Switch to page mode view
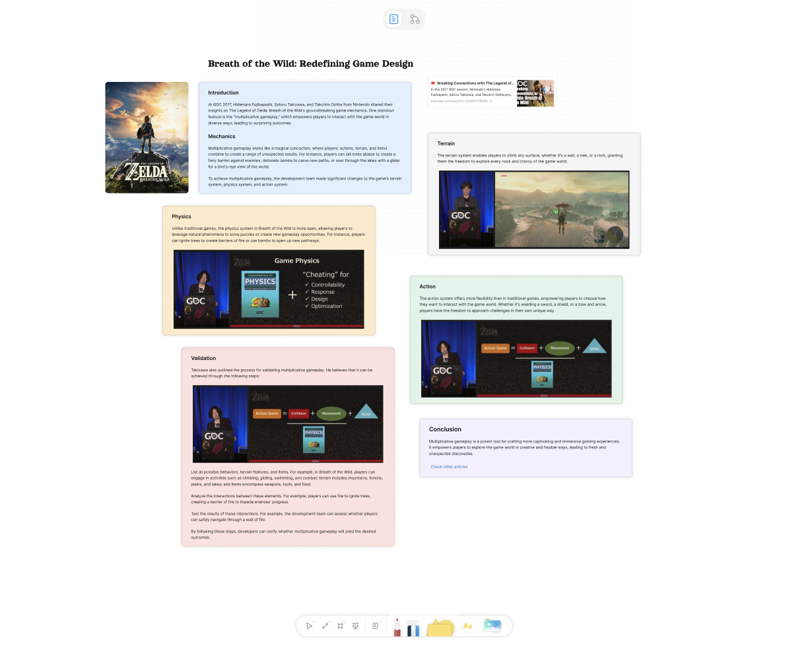812x646 pixels. pos(394,19)
